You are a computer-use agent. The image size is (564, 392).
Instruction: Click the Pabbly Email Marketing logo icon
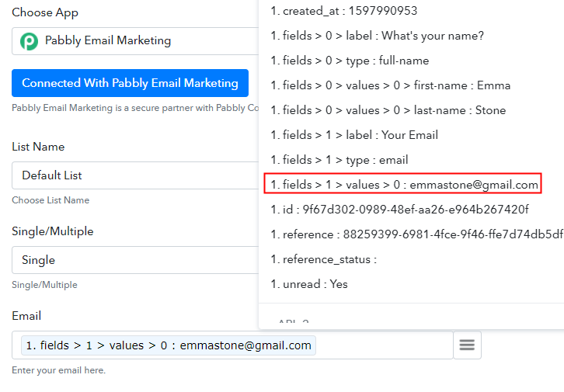29,41
